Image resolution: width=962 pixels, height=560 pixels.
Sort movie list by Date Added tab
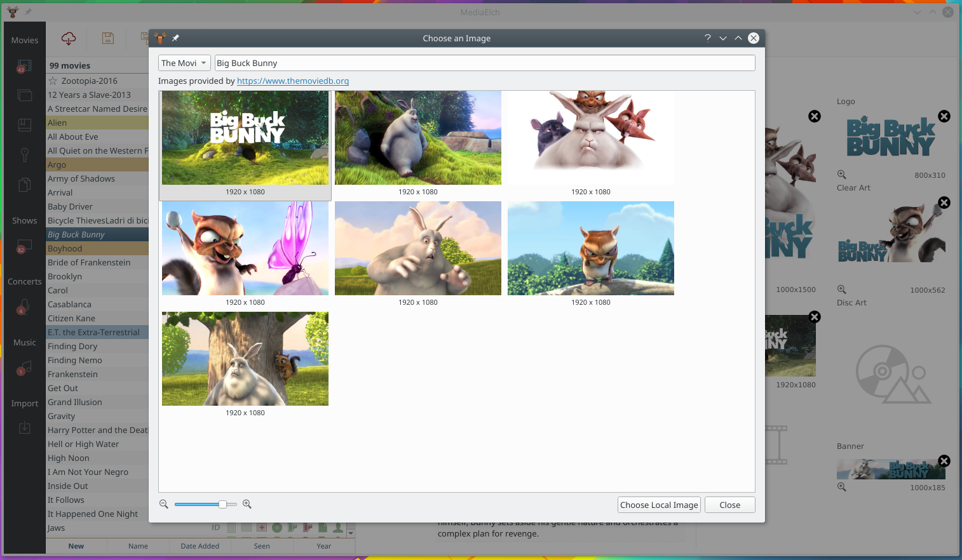200,546
